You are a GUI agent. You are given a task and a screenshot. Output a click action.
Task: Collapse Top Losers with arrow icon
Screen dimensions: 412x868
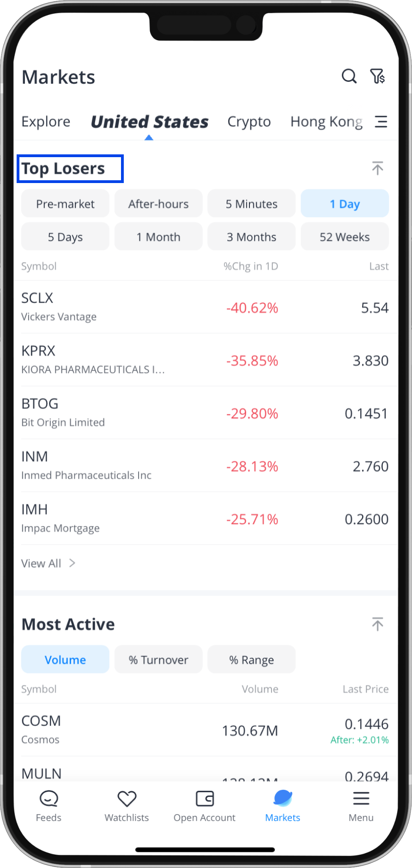377,168
